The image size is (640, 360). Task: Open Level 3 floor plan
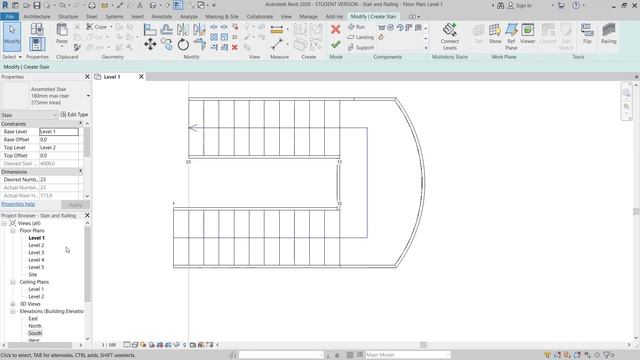point(36,253)
